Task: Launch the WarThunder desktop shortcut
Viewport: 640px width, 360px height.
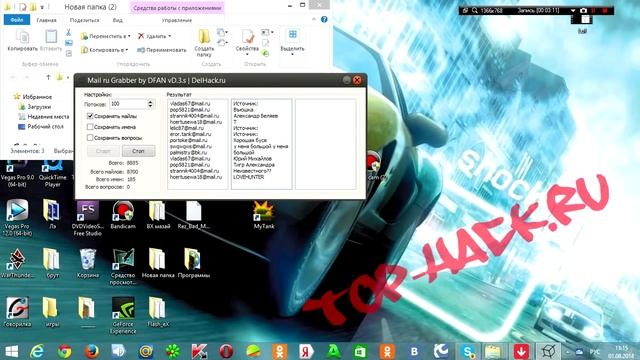Action: tap(17, 264)
